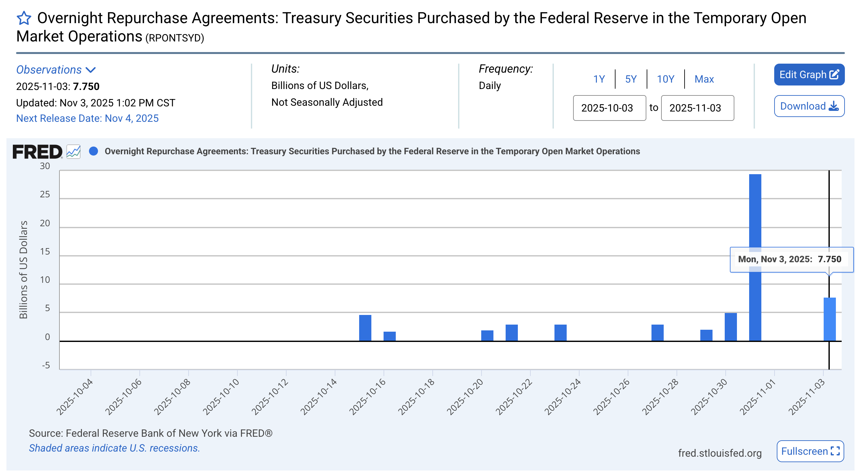Image resolution: width=868 pixels, height=475 pixels.
Task: Select the 1Y time range
Action: pos(599,79)
